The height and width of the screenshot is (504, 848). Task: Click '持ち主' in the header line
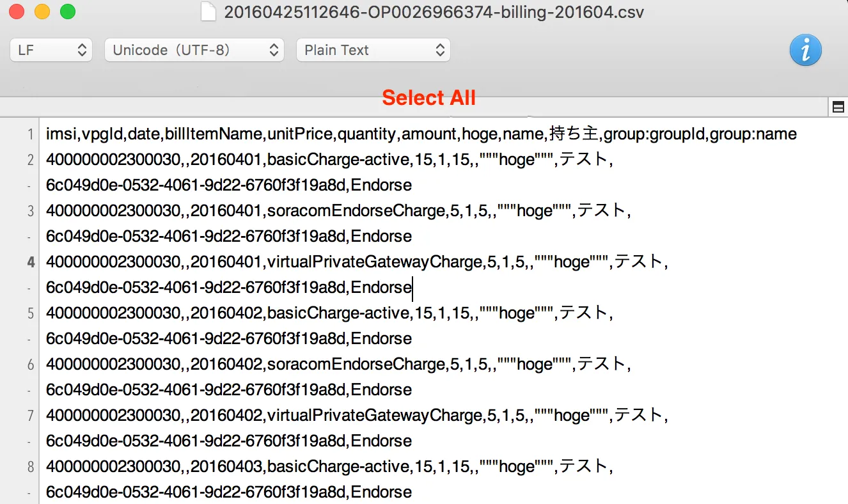coord(575,134)
